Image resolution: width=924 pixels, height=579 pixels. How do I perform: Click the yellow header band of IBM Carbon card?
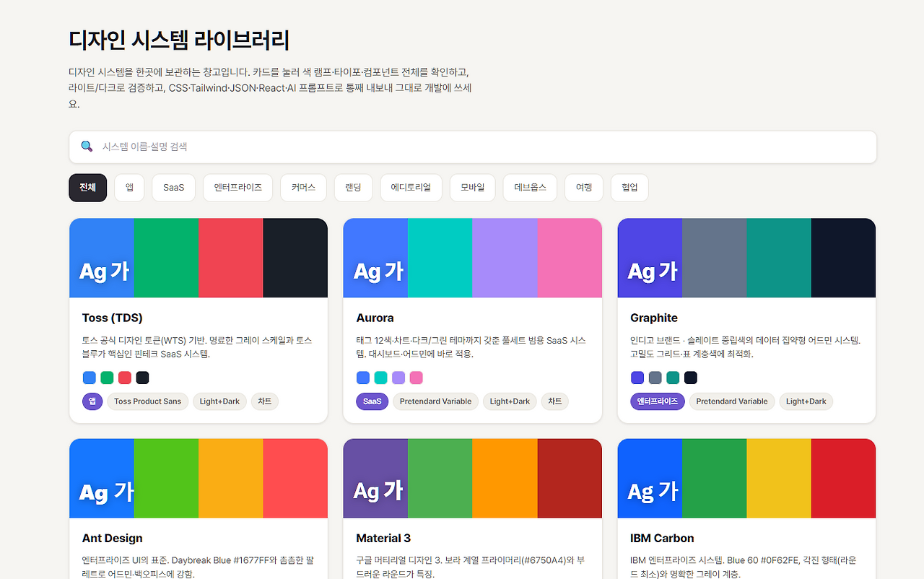coord(779,478)
